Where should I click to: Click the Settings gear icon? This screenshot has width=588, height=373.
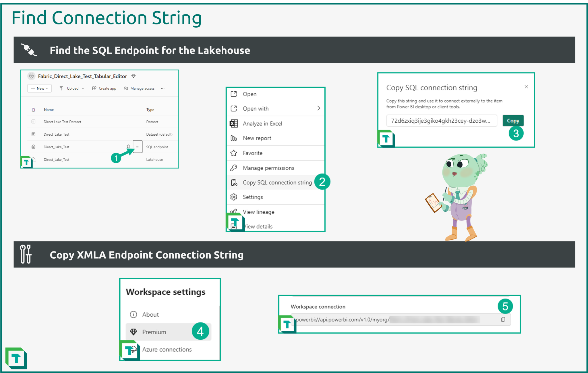(233, 197)
